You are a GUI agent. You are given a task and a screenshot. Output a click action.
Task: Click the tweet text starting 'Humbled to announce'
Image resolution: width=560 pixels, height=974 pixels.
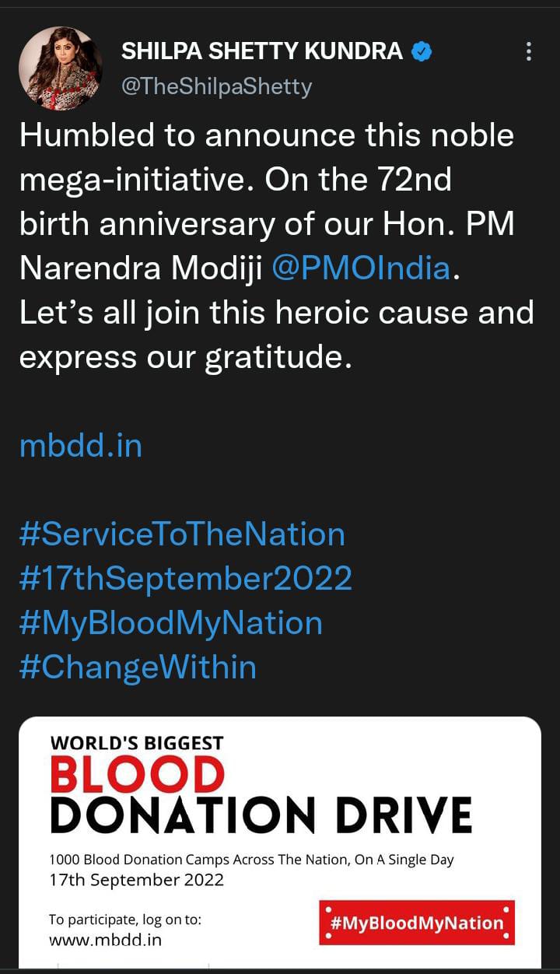click(x=266, y=135)
